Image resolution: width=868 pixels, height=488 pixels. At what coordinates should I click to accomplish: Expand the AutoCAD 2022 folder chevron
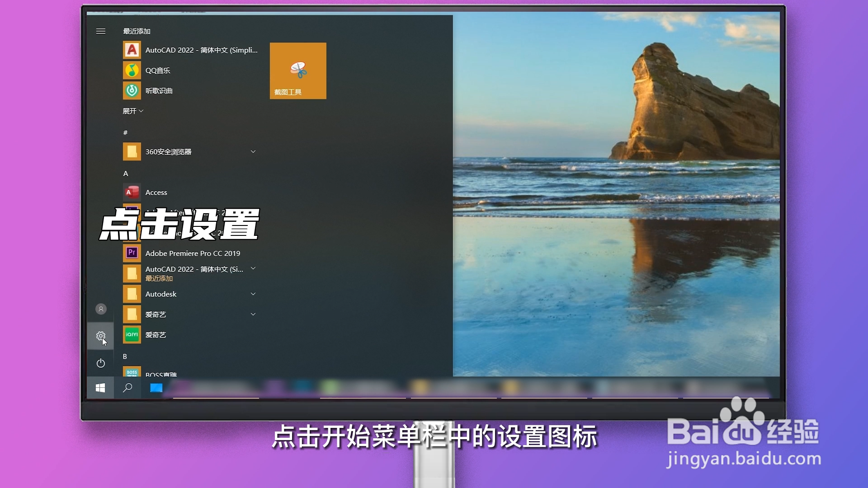point(253,268)
